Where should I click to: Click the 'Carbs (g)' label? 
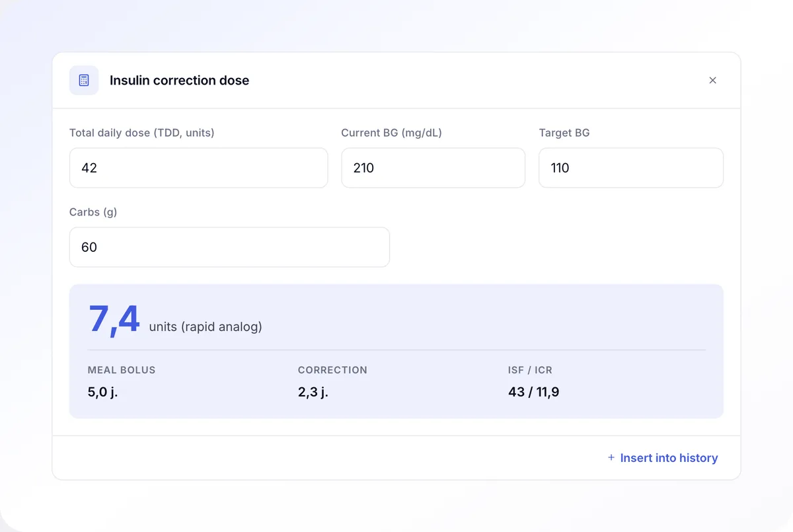pos(93,212)
